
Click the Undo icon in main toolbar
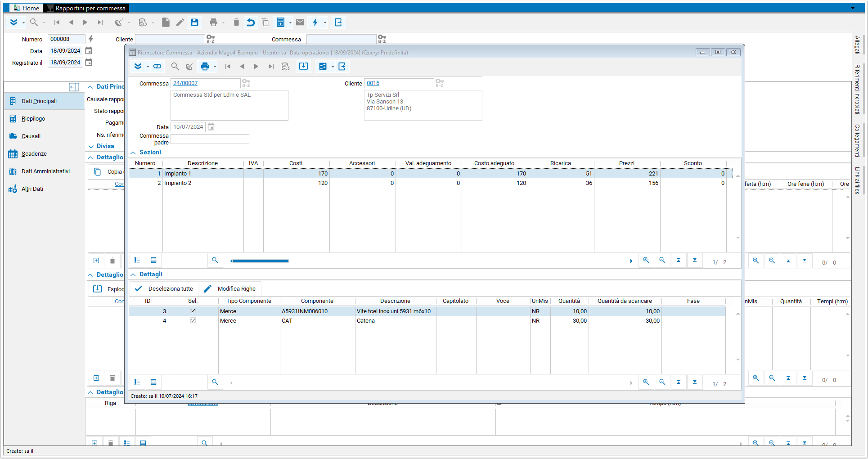click(x=251, y=22)
